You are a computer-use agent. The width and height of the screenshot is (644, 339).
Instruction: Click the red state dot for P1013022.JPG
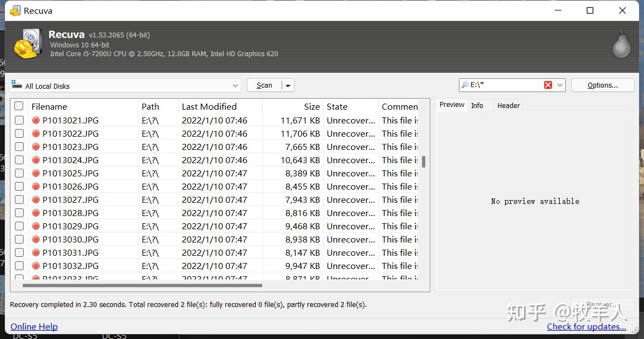pos(36,133)
